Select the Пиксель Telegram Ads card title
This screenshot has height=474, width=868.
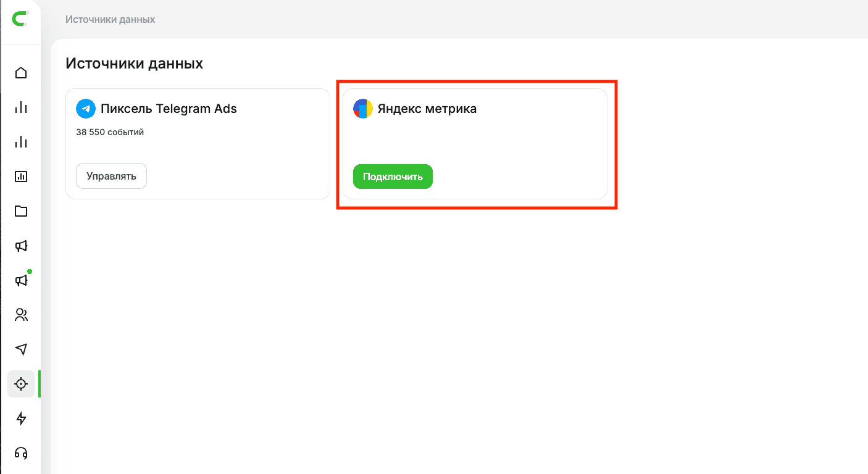169,109
